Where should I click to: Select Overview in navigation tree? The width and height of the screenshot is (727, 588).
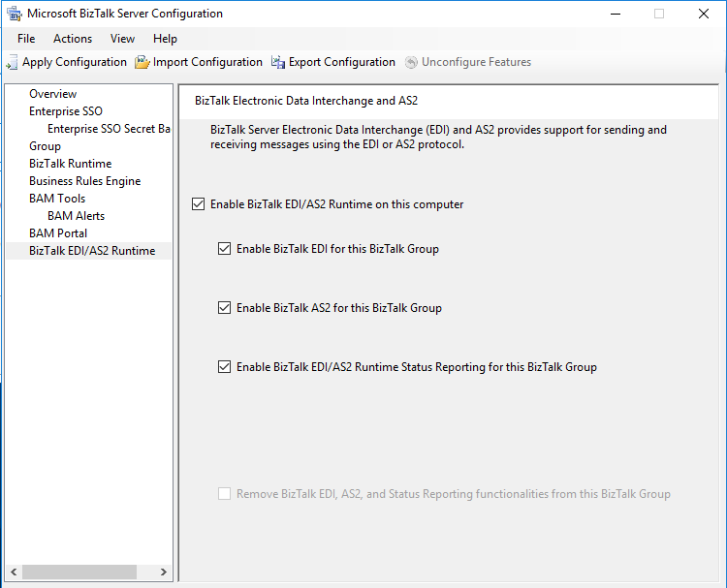[x=53, y=94]
